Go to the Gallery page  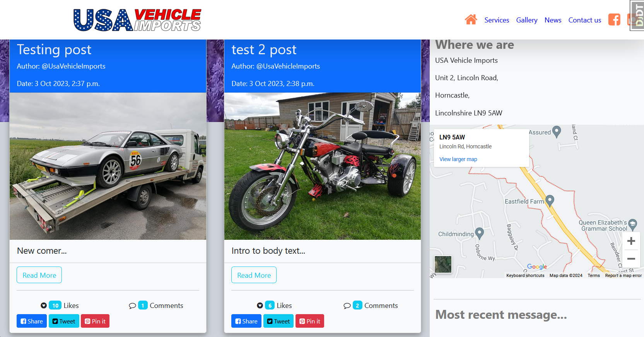pos(526,20)
